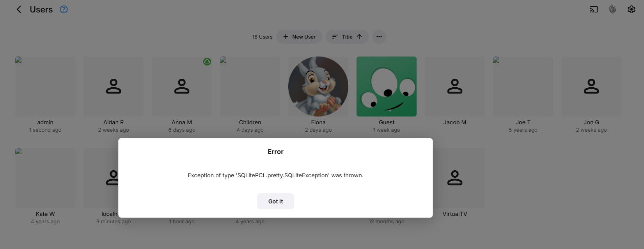Open the settings gear icon
This screenshot has width=644, height=249.
pyautogui.click(x=632, y=9)
